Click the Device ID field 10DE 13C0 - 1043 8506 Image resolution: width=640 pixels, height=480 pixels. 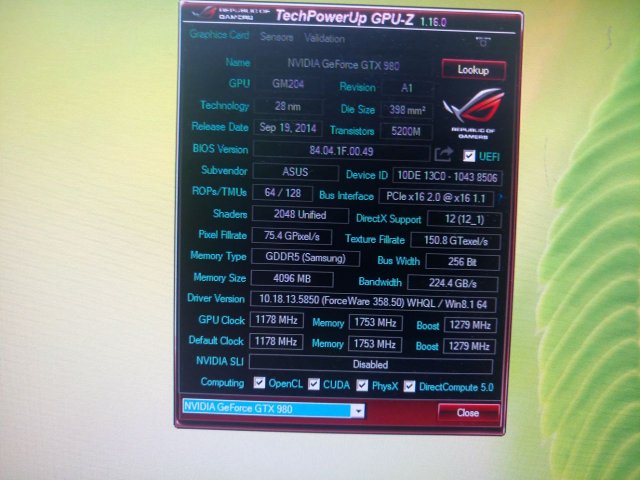447,177
